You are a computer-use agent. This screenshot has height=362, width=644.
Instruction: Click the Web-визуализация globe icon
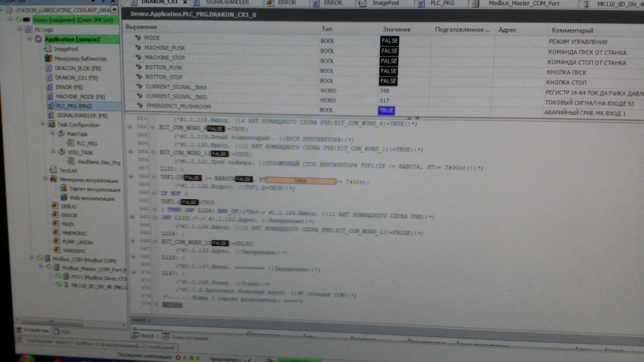coord(64,198)
